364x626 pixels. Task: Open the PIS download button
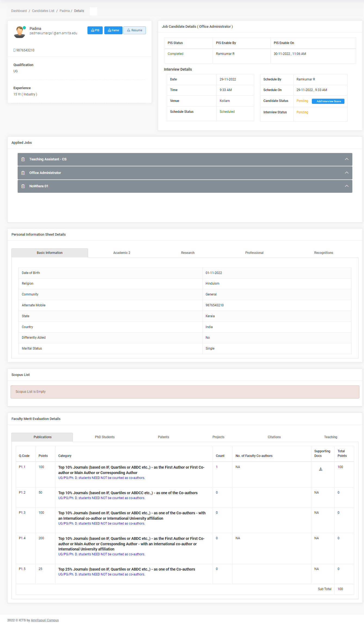point(95,30)
